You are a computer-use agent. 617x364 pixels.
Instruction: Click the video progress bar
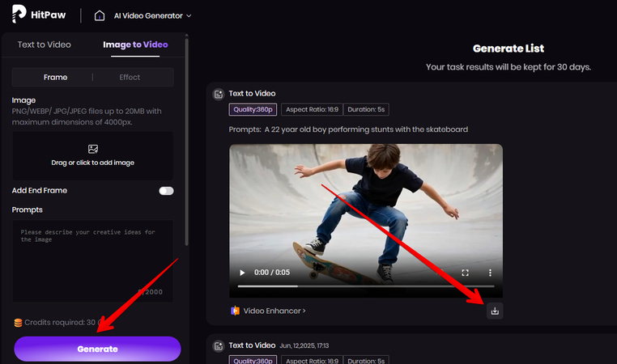pos(366,286)
